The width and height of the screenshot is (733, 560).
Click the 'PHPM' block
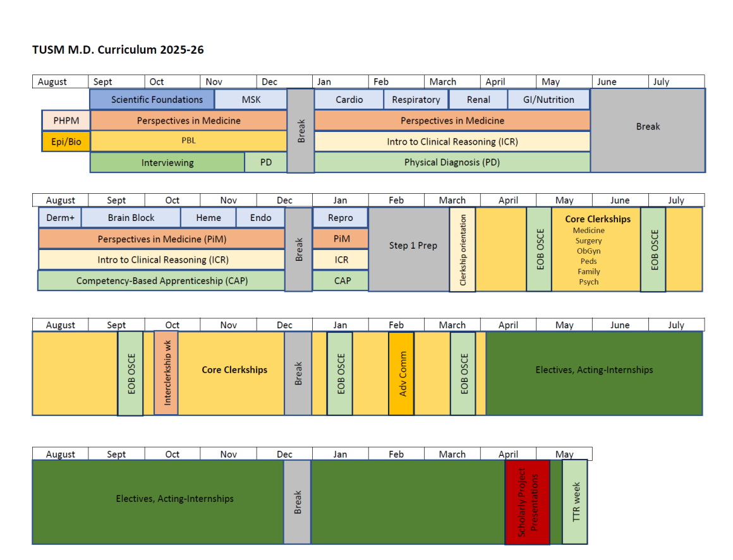coord(66,121)
